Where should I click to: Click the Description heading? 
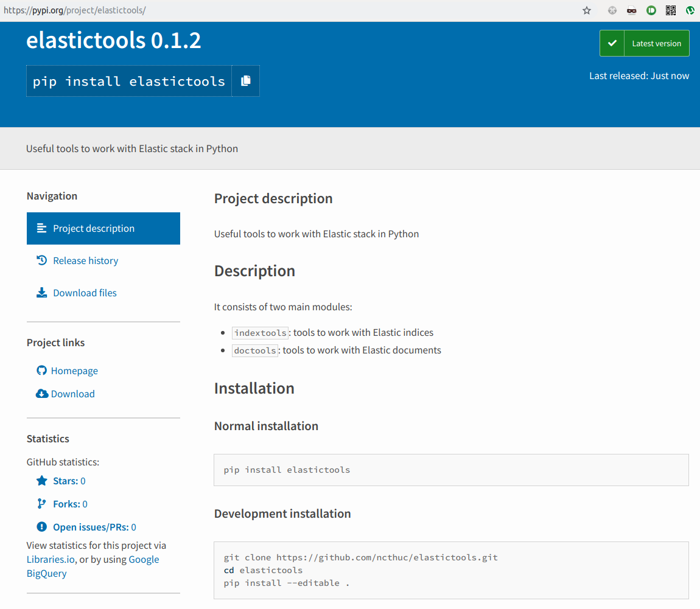point(254,271)
